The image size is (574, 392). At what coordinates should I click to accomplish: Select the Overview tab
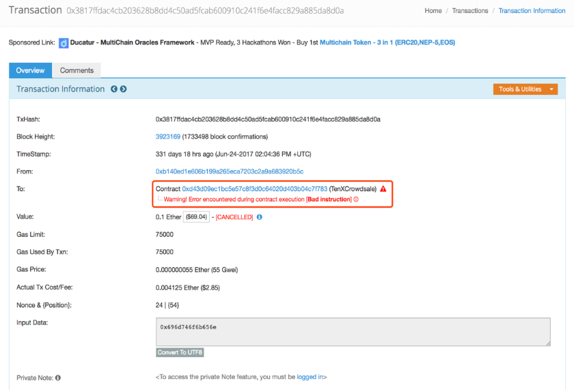coord(30,70)
